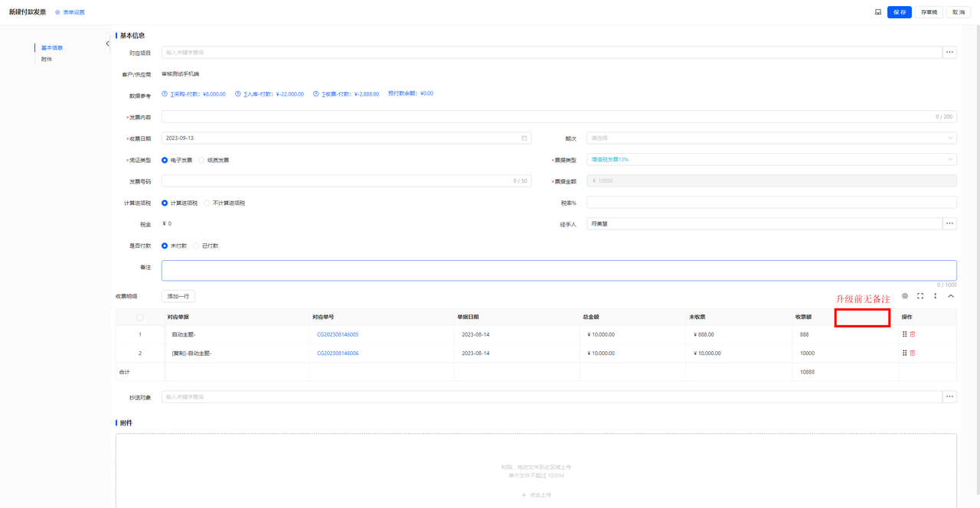Choose the 不计算进项税 radio button

pyautogui.click(x=224, y=203)
